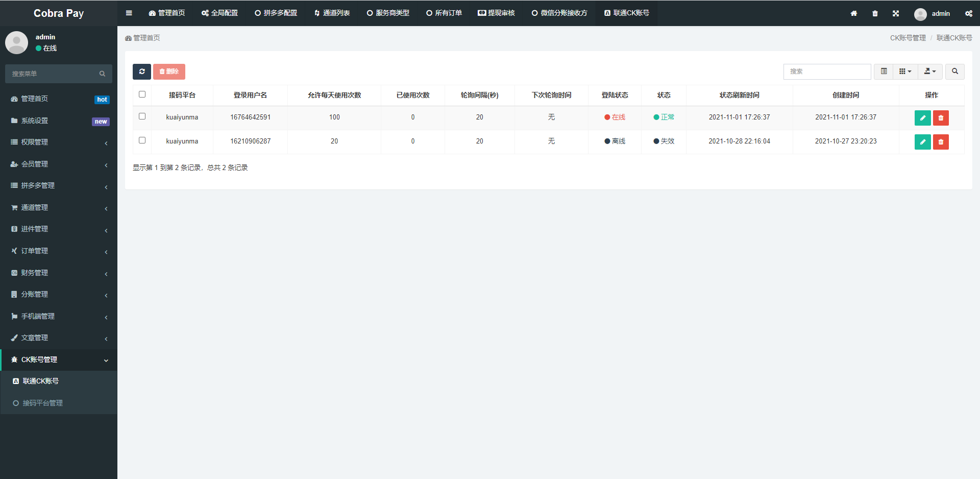This screenshot has width=980, height=479.
Task: Check the select-all checkbox in table header
Action: pos(142,94)
